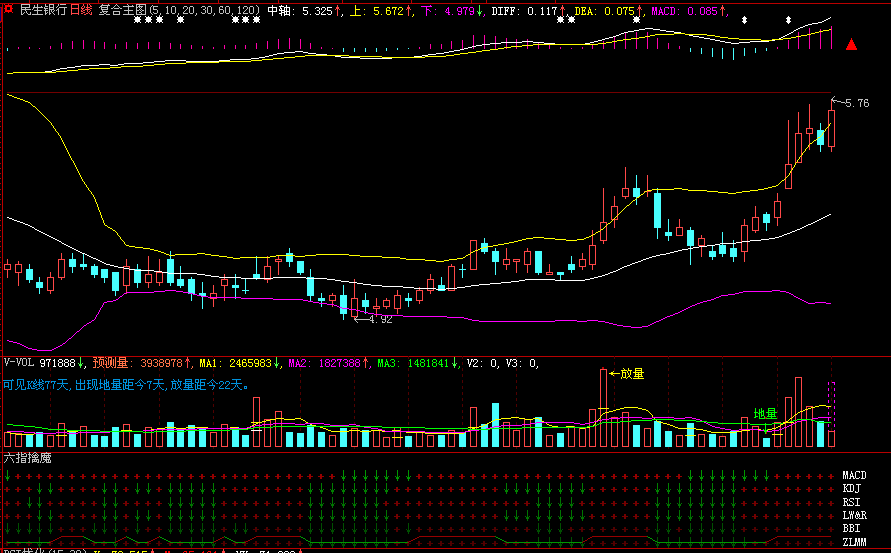This screenshot has height=553, width=891.
Task: Select the 民生银行 stock name label
Action: tap(43, 10)
